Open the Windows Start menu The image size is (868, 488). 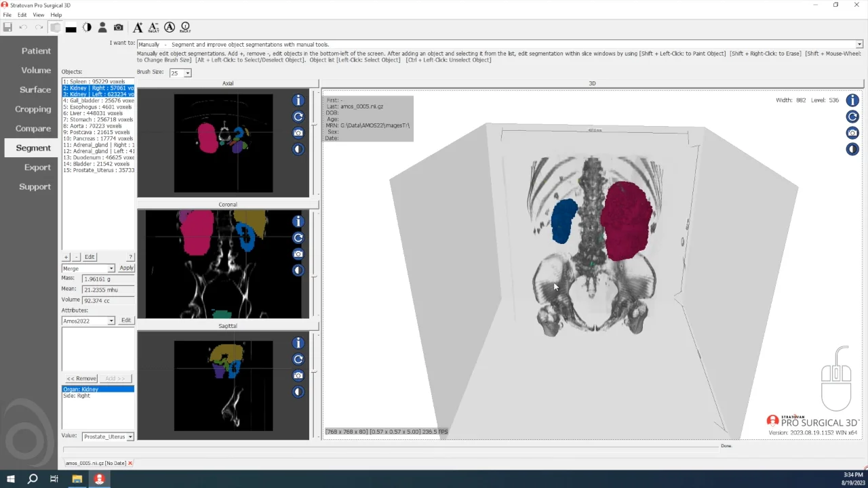[x=11, y=479]
